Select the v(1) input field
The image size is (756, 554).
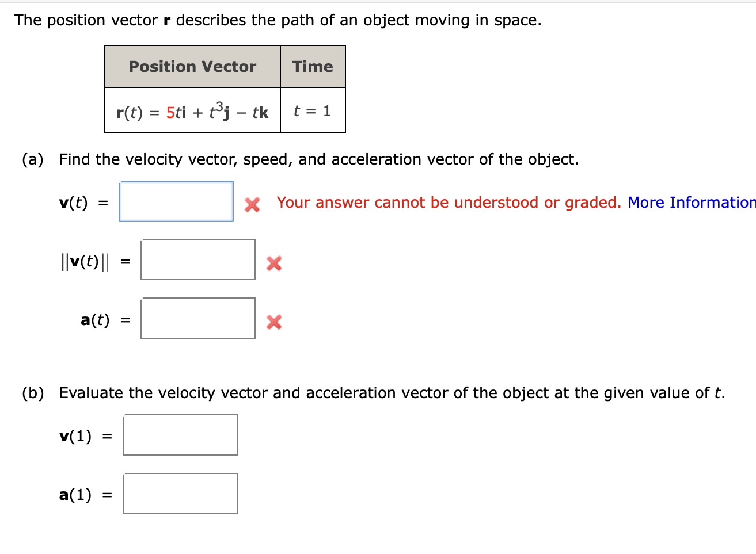[x=180, y=435]
